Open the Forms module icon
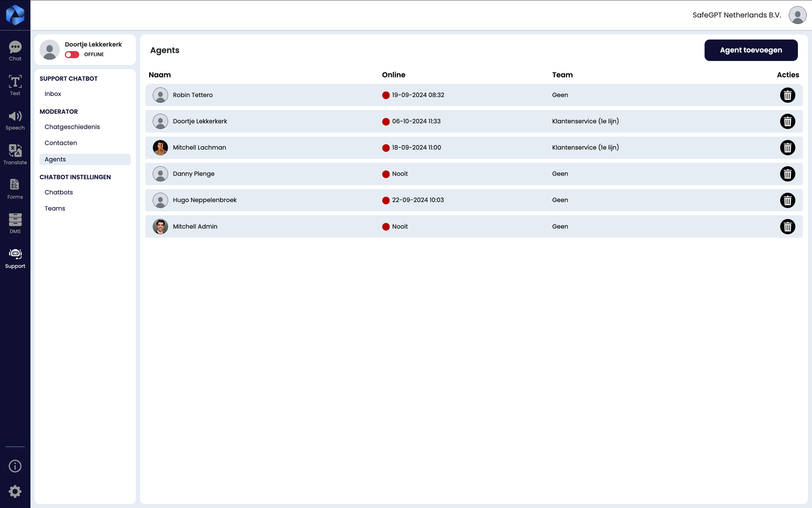812x508 pixels. pyautogui.click(x=15, y=189)
